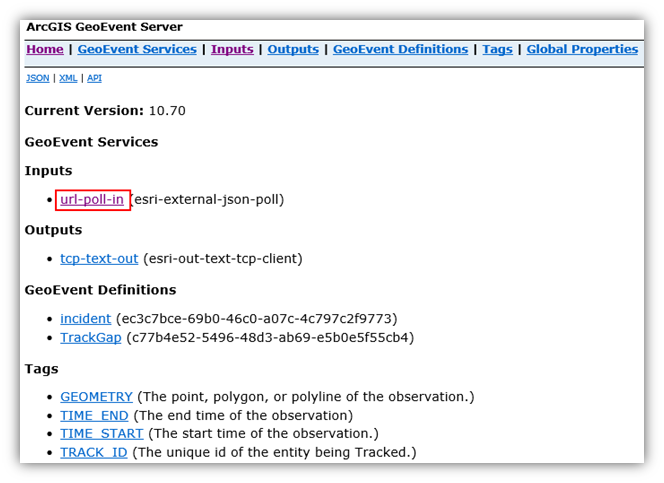Select the text "(esri-external-json-poll)"
664x483 pixels.
pos(207,199)
